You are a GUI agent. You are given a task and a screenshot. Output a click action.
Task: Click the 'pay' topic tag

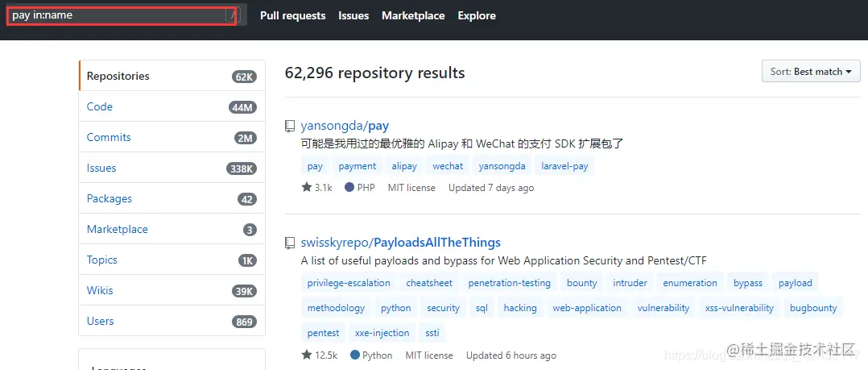(315, 166)
